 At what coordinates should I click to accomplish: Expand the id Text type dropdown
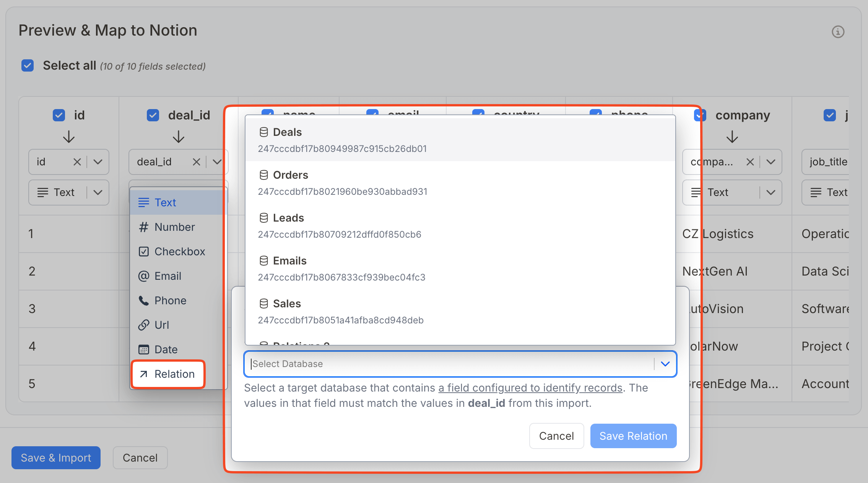[x=98, y=193]
